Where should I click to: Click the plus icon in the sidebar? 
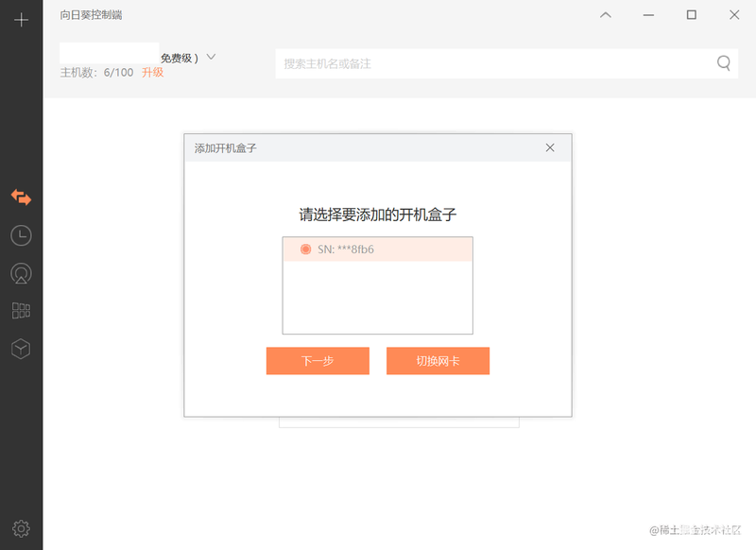point(21,20)
